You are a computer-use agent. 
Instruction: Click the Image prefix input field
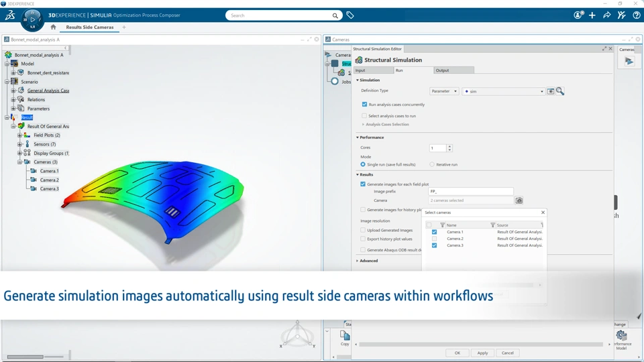click(x=471, y=191)
